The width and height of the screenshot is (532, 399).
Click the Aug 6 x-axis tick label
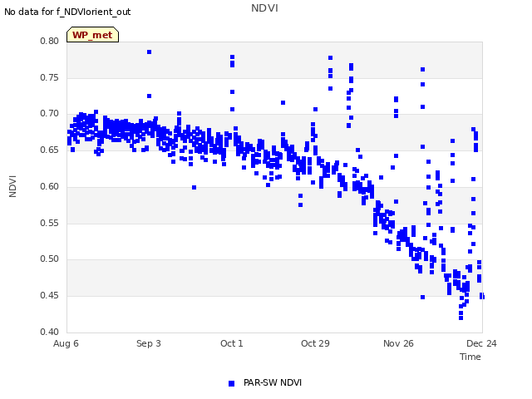coord(66,343)
